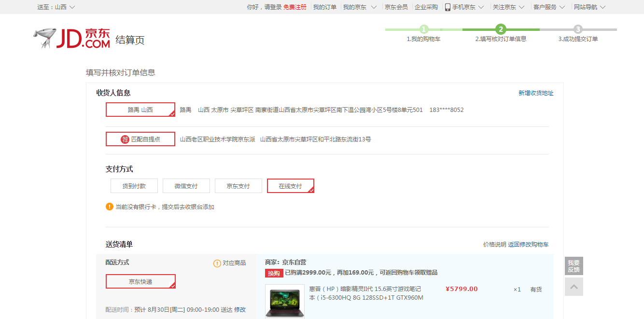This screenshot has width=644, height=319.
Task: Click the 我要反馈 feedback button
Action: coord(574,266)
